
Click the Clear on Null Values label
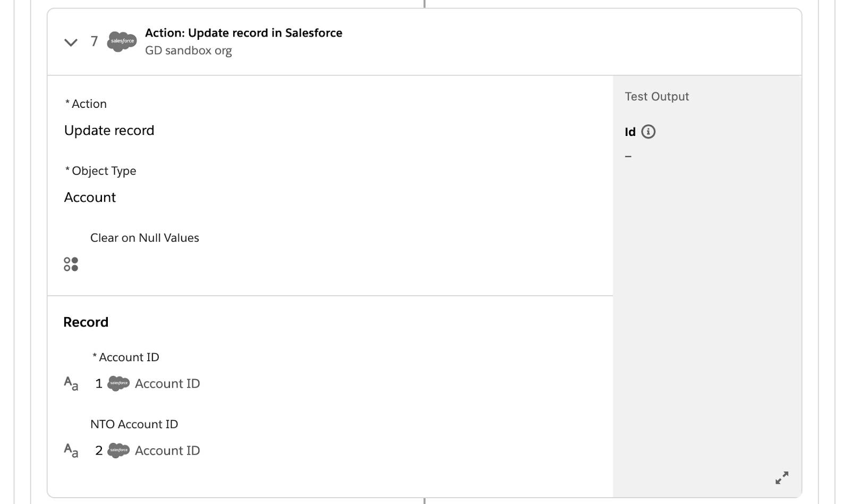144,238
